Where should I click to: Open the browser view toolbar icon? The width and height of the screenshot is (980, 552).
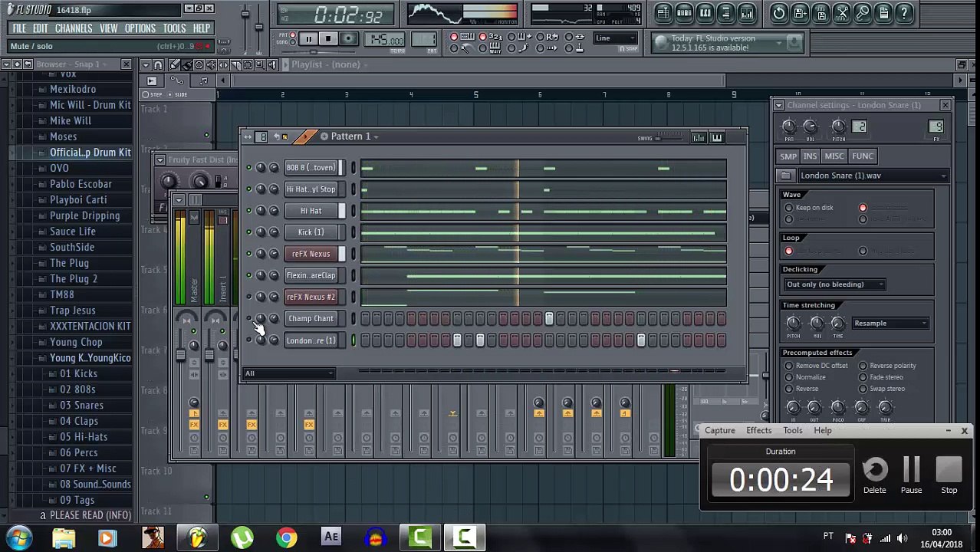725,13
